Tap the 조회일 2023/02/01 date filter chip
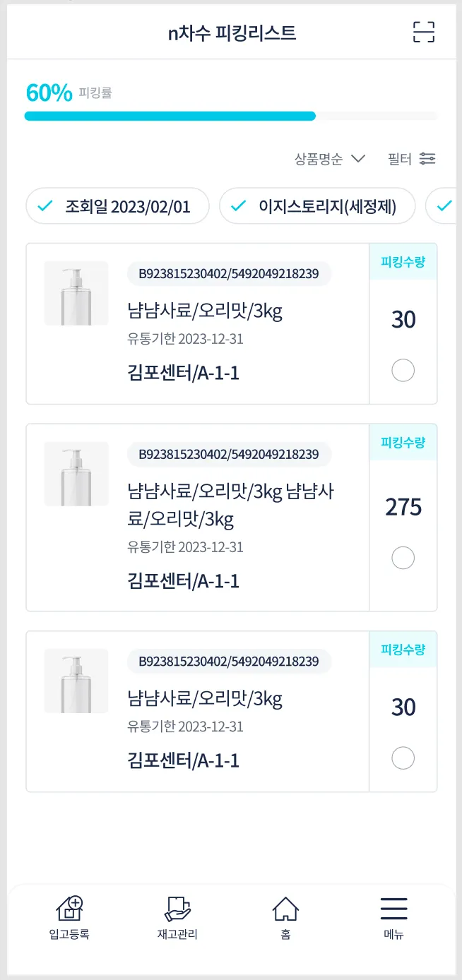This screenshot has width=462, height=980. [118, 206]
